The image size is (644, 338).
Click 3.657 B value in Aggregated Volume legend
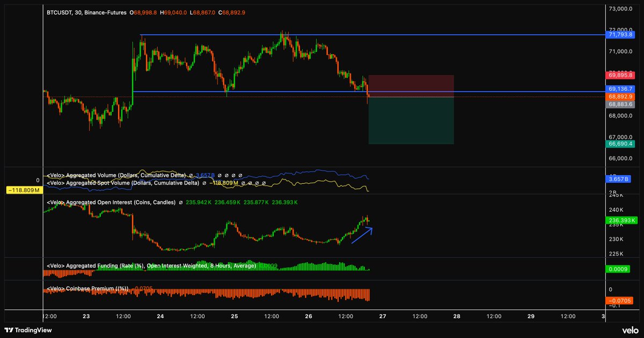point(204,175)
